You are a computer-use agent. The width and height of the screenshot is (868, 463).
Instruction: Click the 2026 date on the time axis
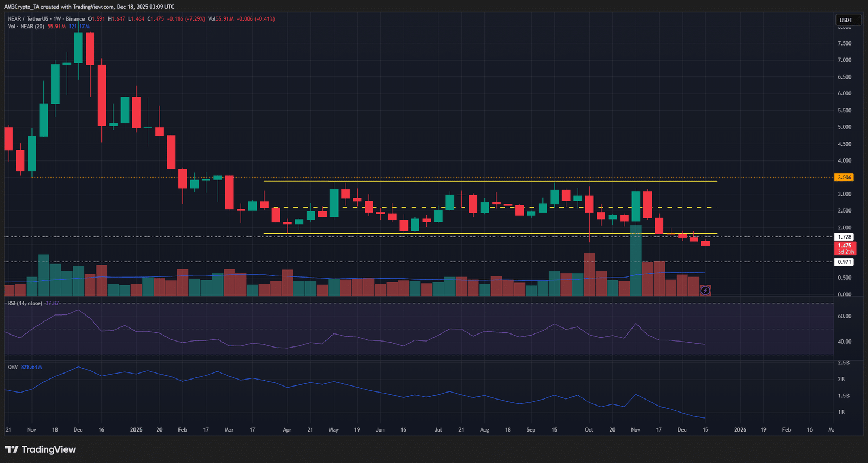[x=740, y=430]
